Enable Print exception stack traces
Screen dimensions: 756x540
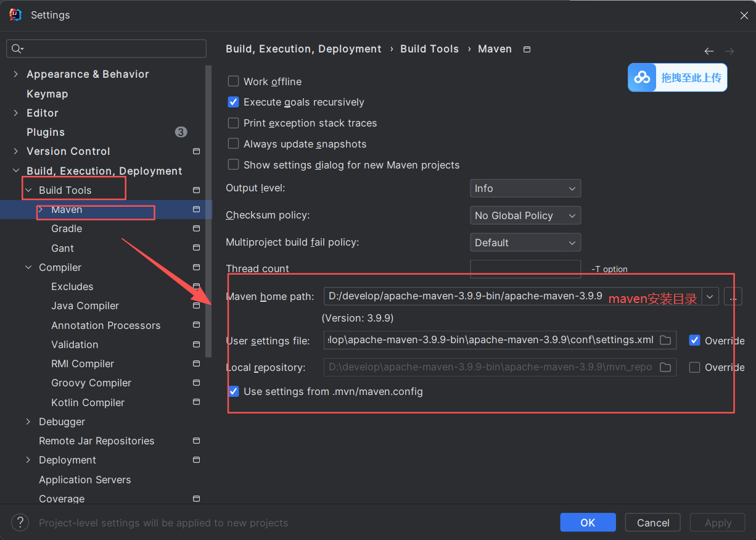[x=233, y=123]
